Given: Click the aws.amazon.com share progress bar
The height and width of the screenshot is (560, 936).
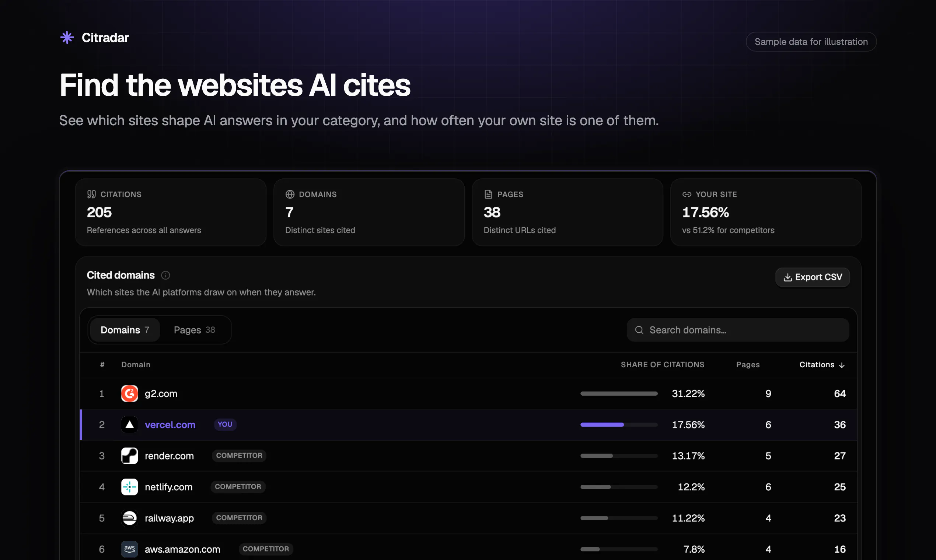Looking at the screenshot, I should (619, 549).
